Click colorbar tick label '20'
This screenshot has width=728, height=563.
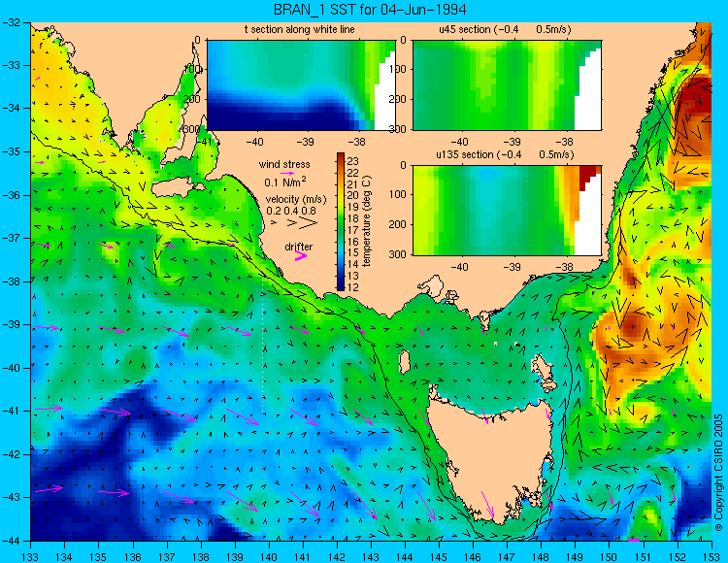click(353, 195)
